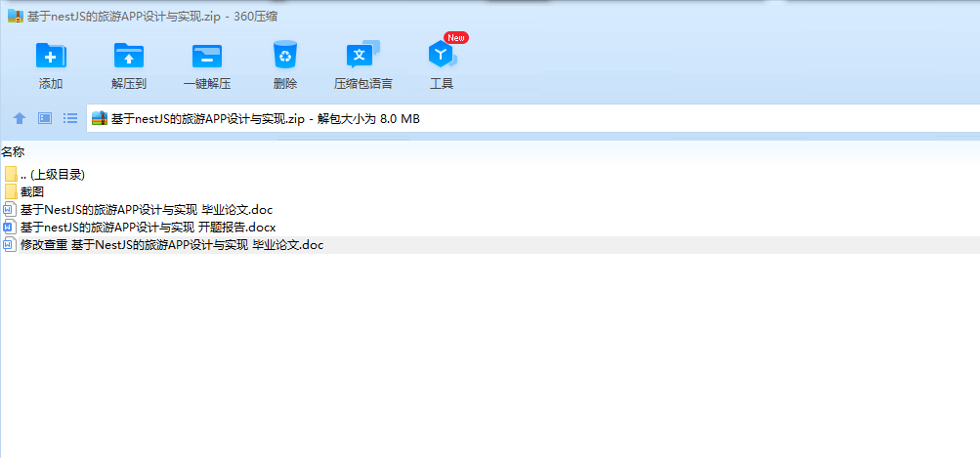Click the archive icon in the path bar
980x458 pixels.
coord(100,118)
